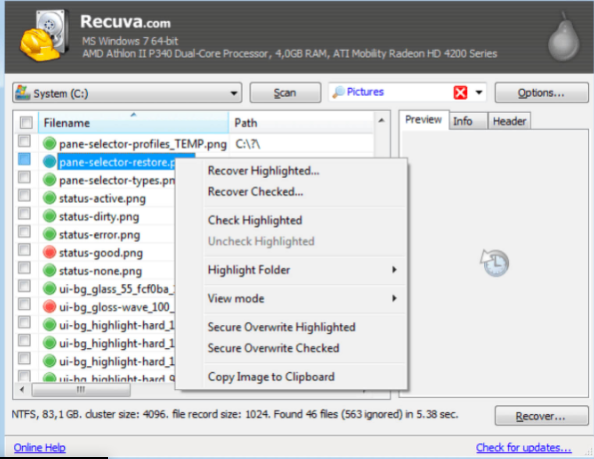Click green status dot of pane-selector-types row

click(x=49, y=180)
